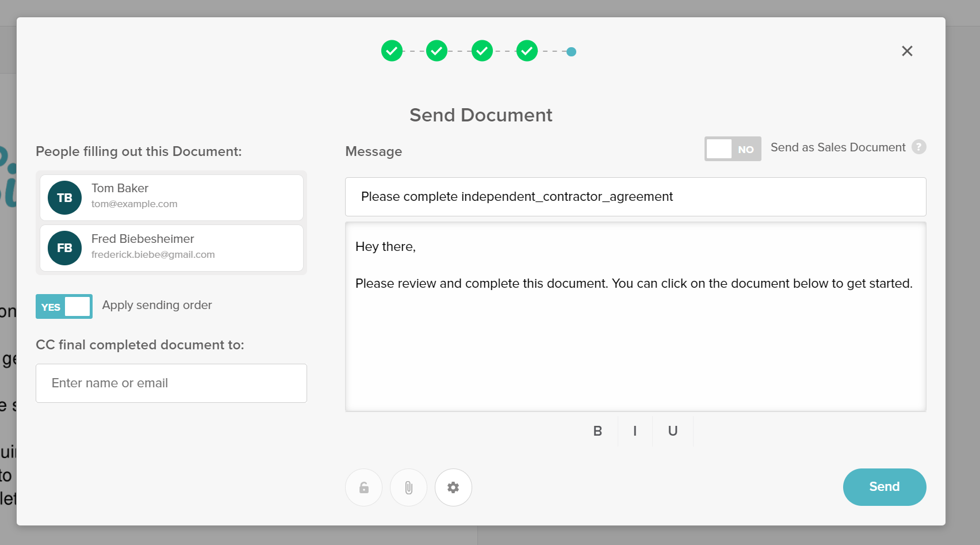The image size is (980, 545).
Task: Apply underline formatting to the message
Action: (x=672, y=431)
